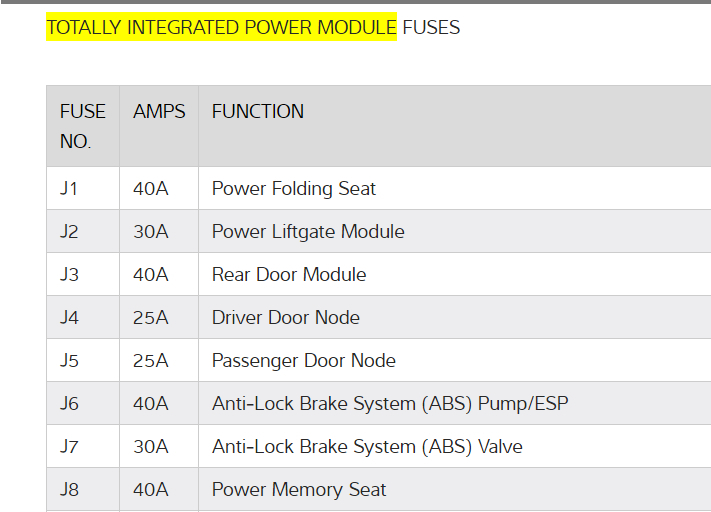
Task: Select the Driver Door Node text
Action: [x=286, y=317]
